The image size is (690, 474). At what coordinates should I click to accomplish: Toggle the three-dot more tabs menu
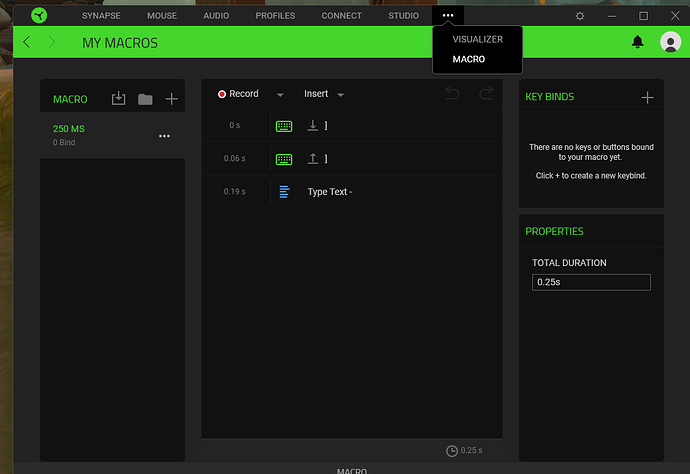[448, 15]
